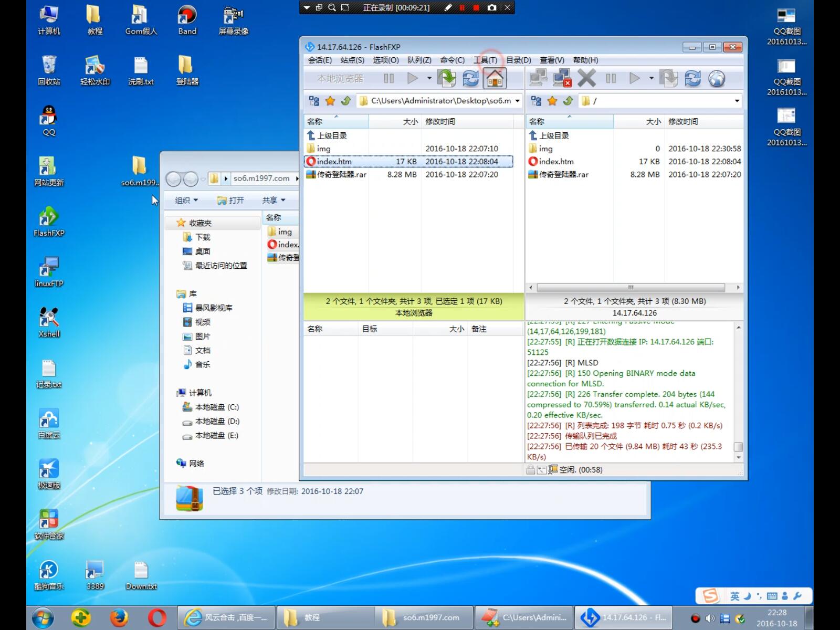Viewport: 840px width, 630px height.
Task: Switch to 风云合击 IE taskbar window
Action: [x=226, y=617]
